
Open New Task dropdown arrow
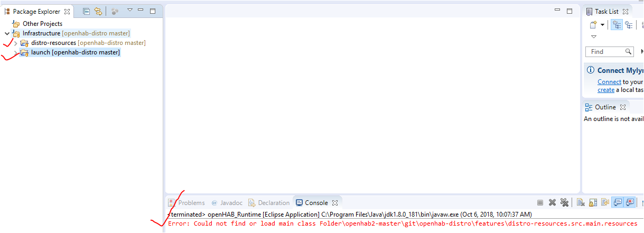click(x=602, y=25)
